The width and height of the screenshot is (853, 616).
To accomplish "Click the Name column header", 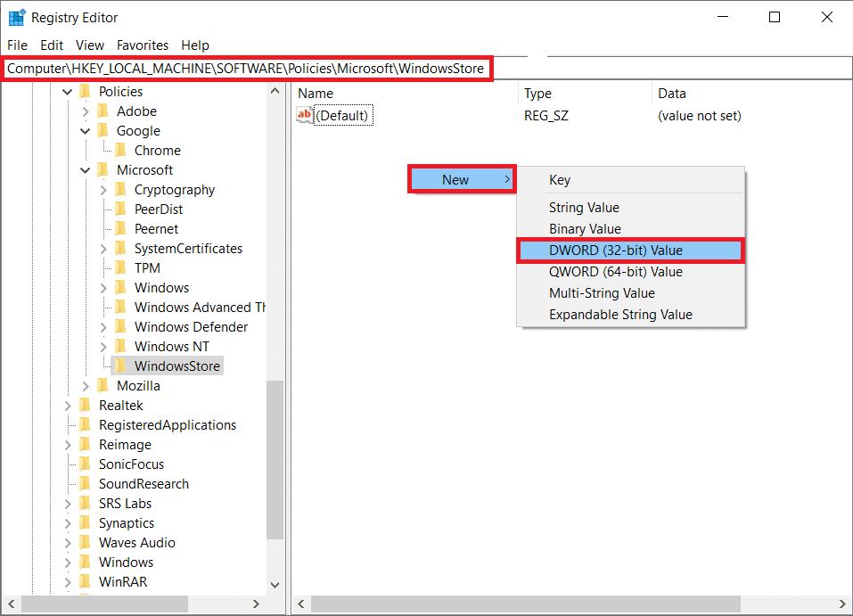I will 405,94.
